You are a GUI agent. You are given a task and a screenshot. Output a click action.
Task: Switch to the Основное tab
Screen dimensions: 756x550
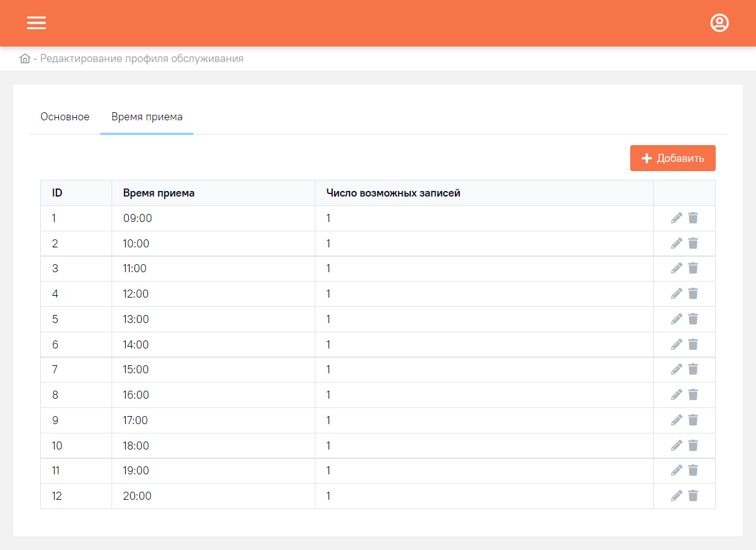65,117
